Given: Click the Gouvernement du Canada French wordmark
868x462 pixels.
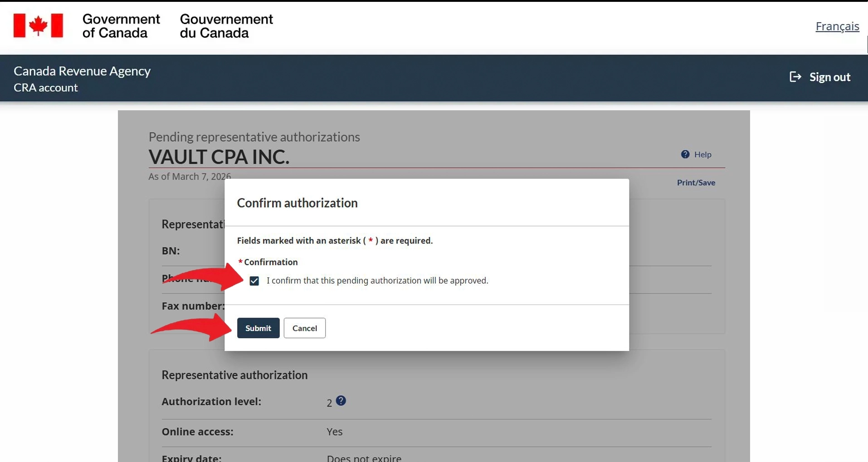Looking at the screenshot, I should coord(226,26).
